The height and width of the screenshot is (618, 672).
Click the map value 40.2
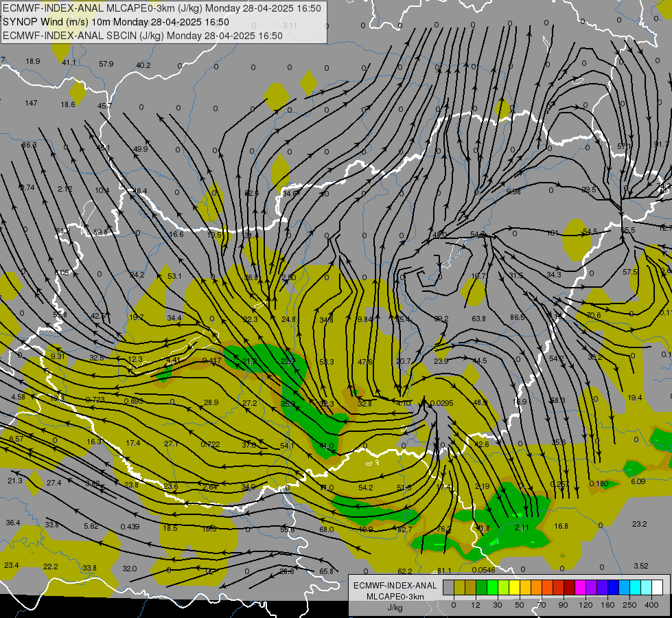pyautogui.click(x=143, y=65)
